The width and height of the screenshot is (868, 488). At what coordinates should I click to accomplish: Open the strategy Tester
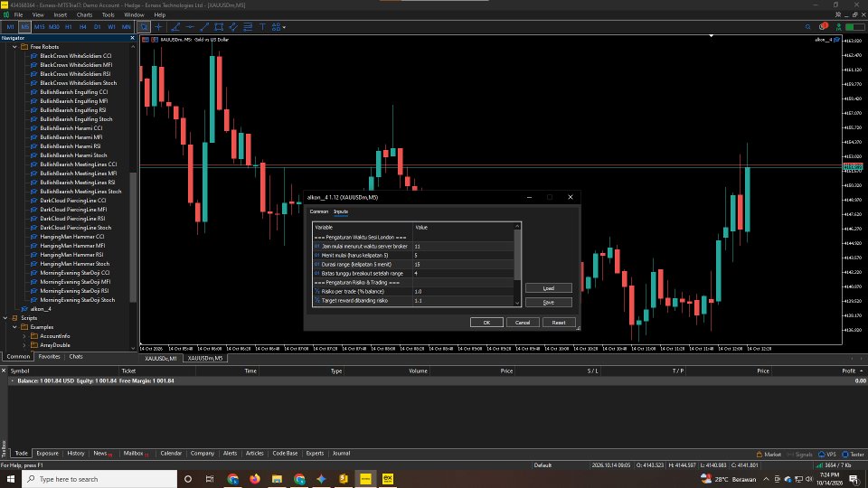point(853,455)
